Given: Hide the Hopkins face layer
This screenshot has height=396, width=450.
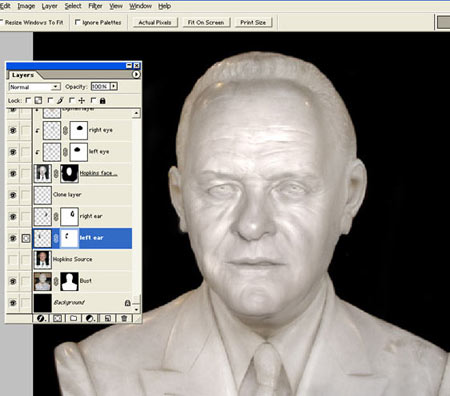Looking at the screenshot, I should pyautogui.click(x=13, y=173).
